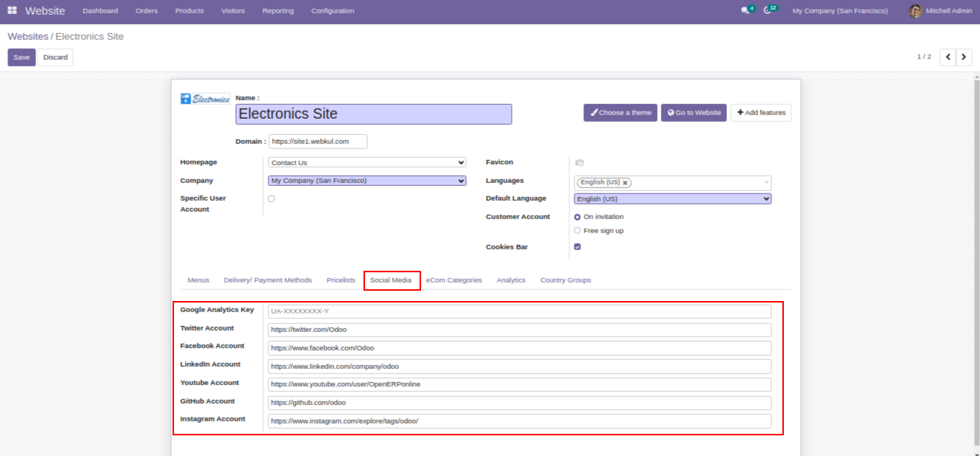Screen dimensions: 980x456
Task: Select the Social Media tab
Action: [391, 280]
